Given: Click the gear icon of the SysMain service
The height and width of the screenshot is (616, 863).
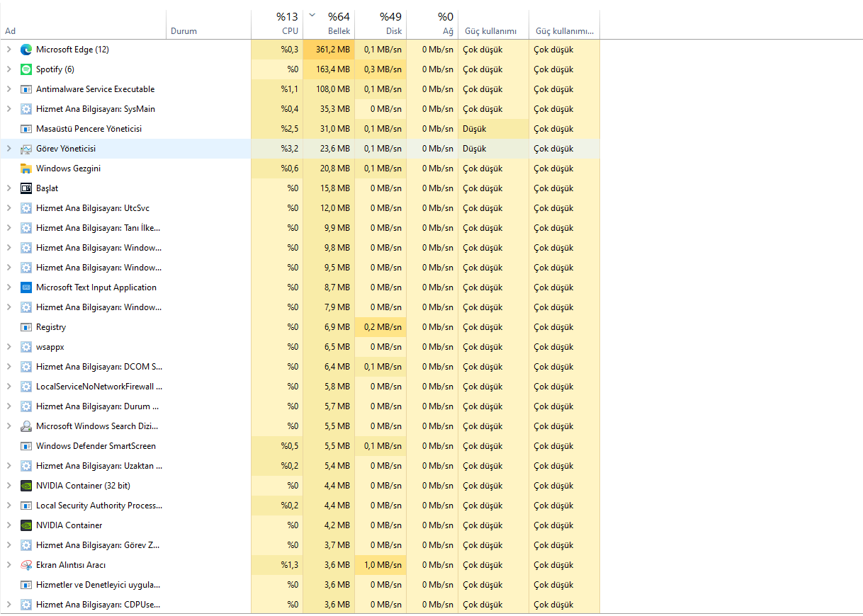Looking at the screenshot, I should (x=26, y=109).
